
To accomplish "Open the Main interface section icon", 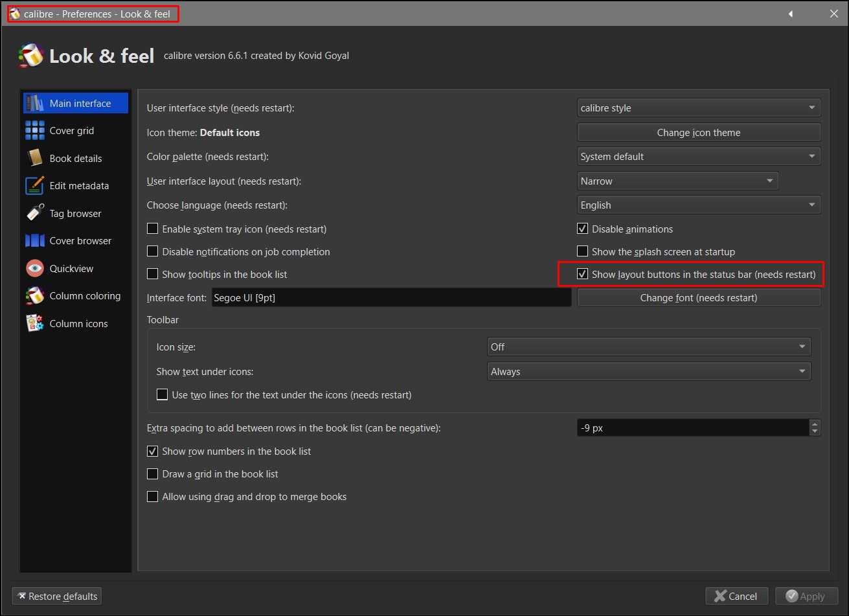I will (x=34, y=103).
